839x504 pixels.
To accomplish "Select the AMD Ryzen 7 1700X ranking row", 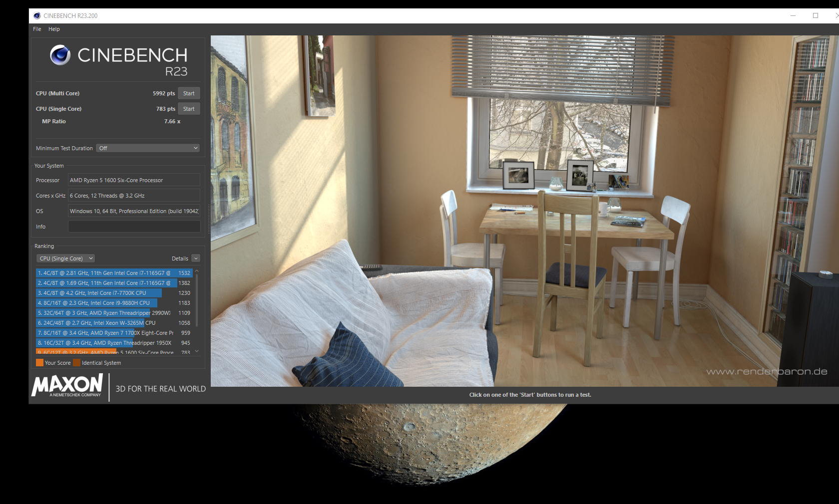I will [x=114, y=333].
